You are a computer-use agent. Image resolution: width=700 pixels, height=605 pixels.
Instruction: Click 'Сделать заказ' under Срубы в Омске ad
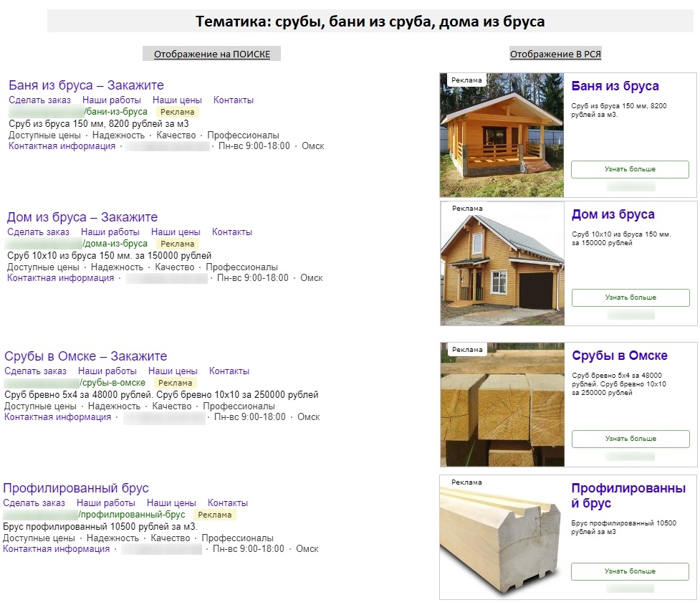pos(35,371)
